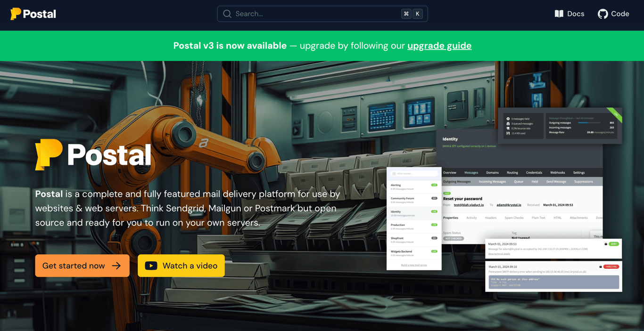Image resolution: width=644 pixels, height=331 pixels.
Task: Click the magnifier icon in the search bar
Action: [227, 14]
